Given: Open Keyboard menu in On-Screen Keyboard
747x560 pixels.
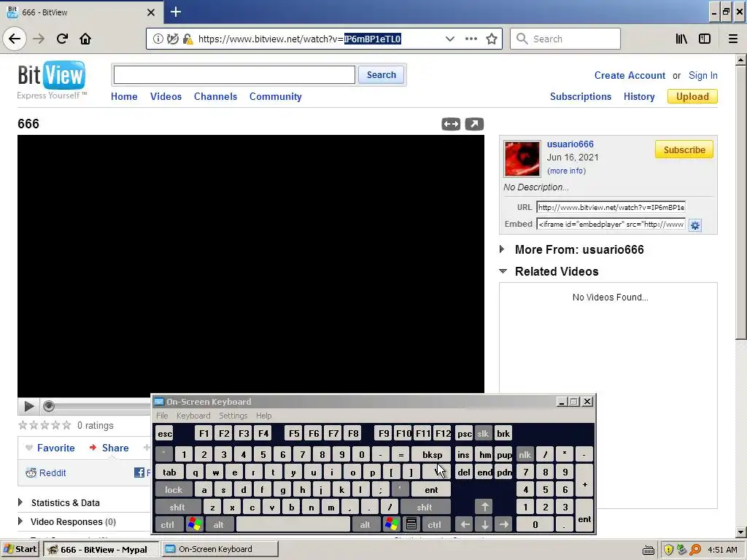Looking at the screenshot, I should tap(193, 416).
